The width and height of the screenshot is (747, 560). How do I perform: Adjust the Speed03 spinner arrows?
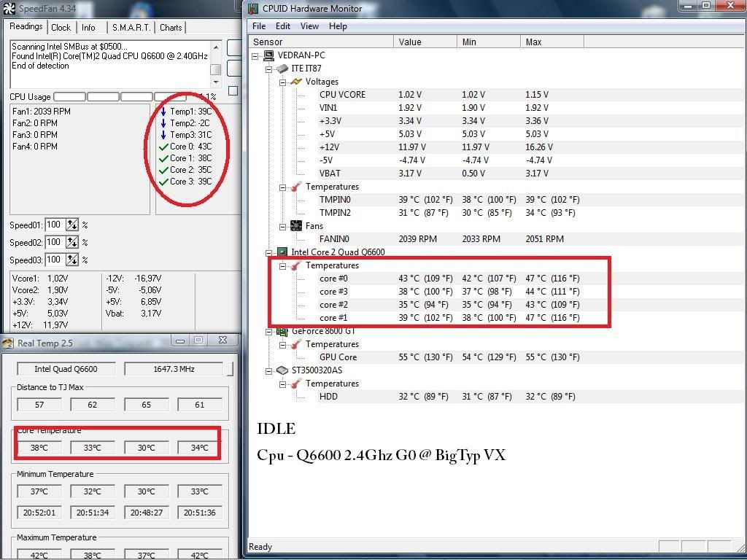point(72,260)
